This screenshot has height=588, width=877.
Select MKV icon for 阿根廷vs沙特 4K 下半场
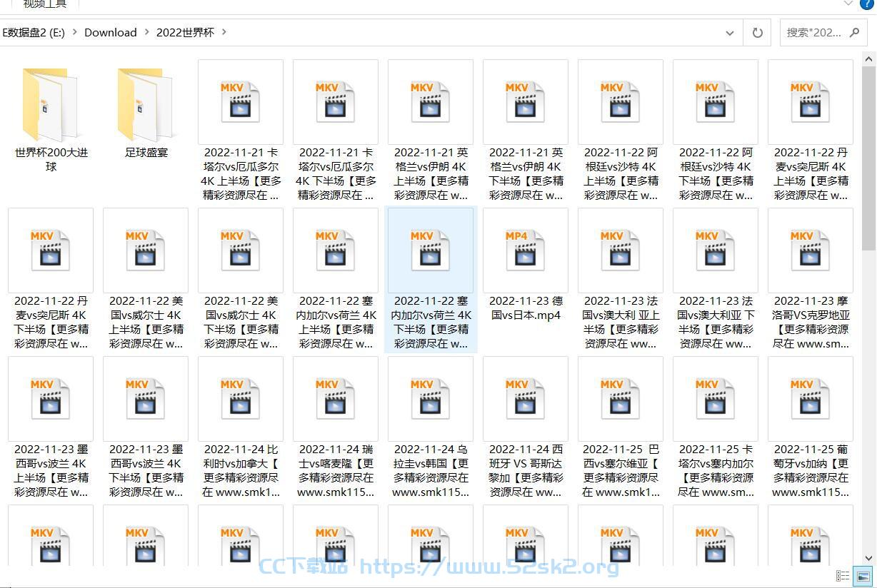pyautogui.click(x=716, y=102)
